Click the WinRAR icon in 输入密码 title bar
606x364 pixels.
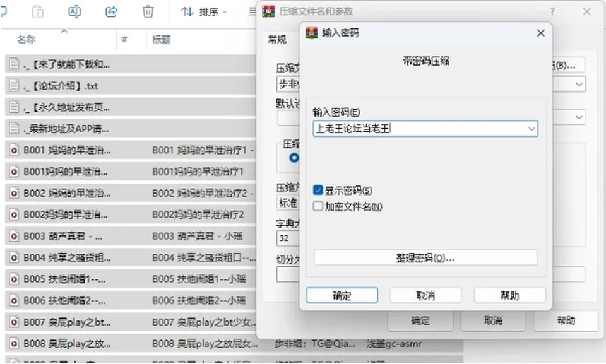coord(311,33)
